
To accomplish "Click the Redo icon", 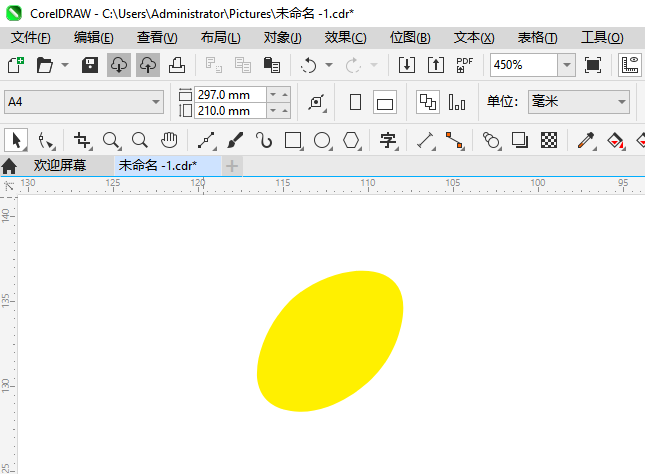I will coord(353,65).
